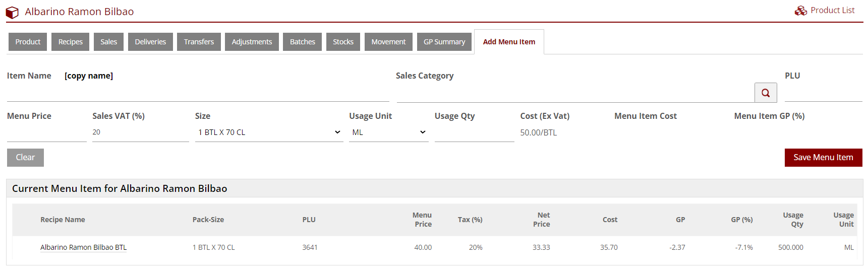Focus the Item Name input field
This screenshot has width=868, height=274.
point(198,93)
